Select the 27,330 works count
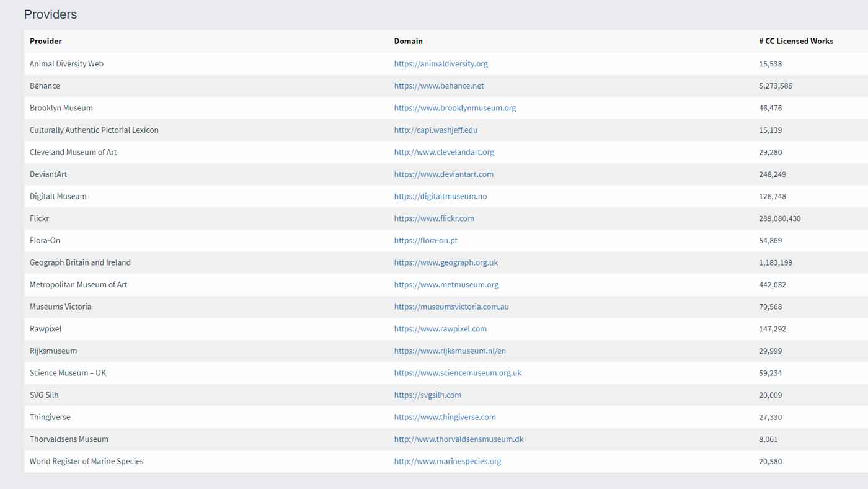868x489 pixels. tap(771, 417)
